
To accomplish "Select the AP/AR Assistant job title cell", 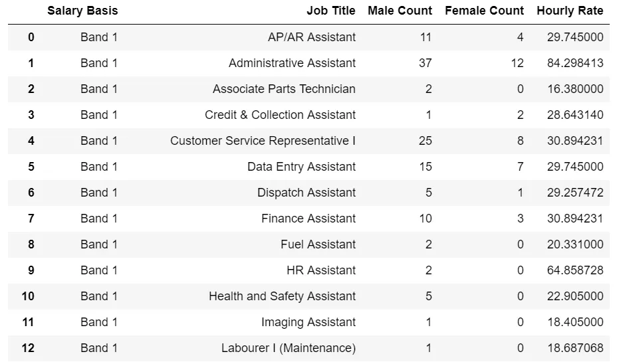I will pyautogui.click(x=311, y=37).
